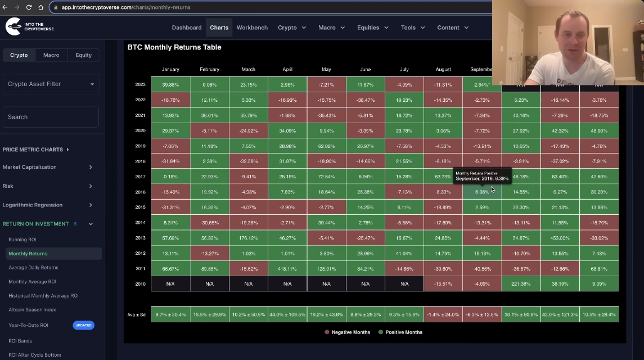Click the browser address bar URL

coord(126,7)
